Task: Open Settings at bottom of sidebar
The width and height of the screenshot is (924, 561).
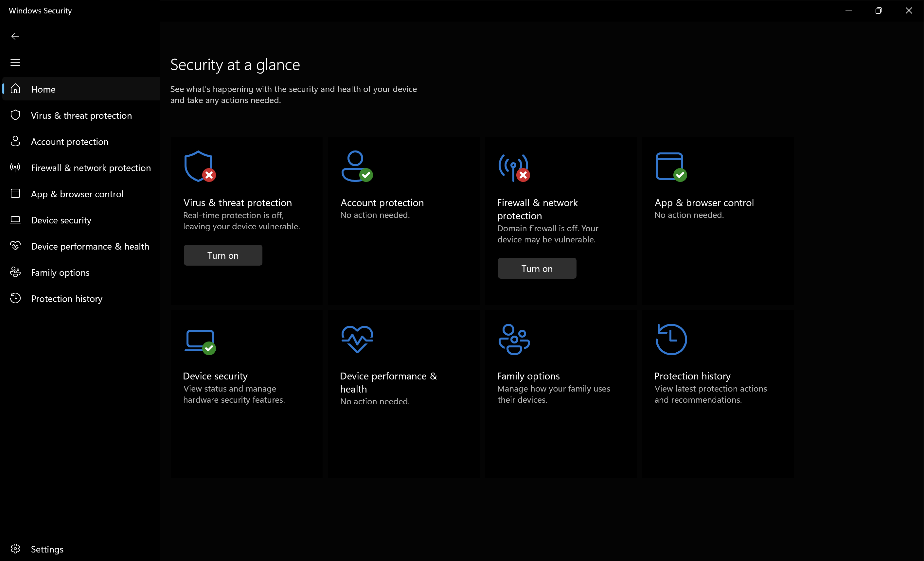Action: (47, 549)
